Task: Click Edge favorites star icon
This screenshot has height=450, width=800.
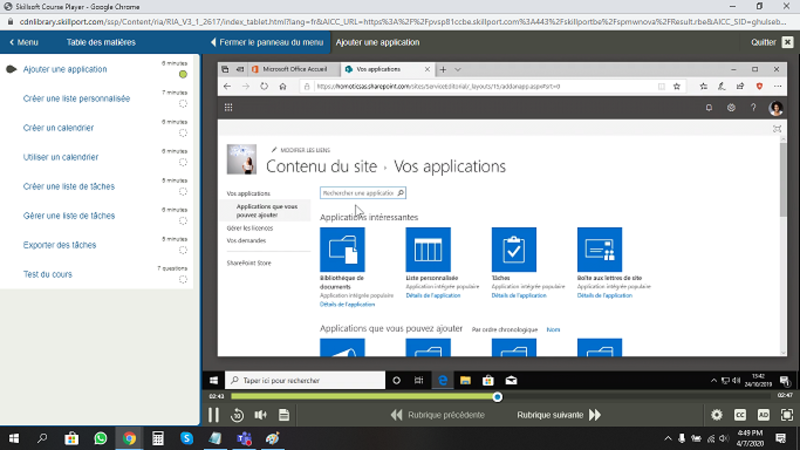Action: [677, 86]
